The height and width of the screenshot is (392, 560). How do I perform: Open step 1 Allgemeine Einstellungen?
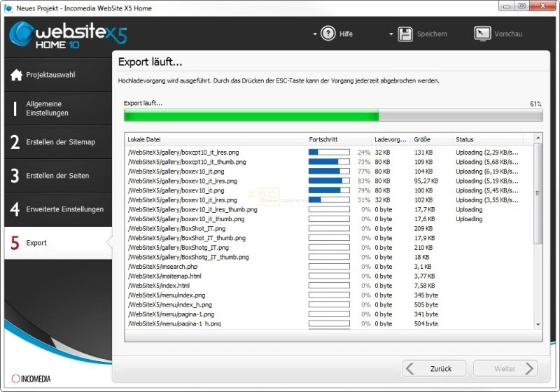coord(58,108)
